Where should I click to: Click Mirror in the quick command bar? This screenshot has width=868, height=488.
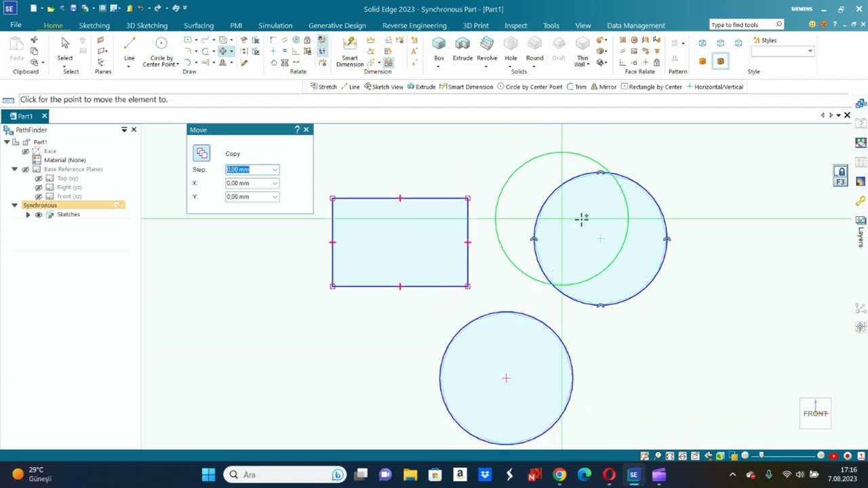pos(604,87)
